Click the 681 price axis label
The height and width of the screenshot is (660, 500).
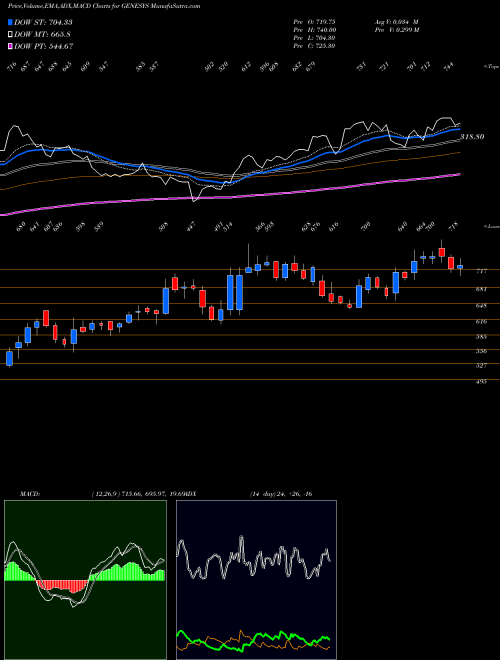(481, 289)
